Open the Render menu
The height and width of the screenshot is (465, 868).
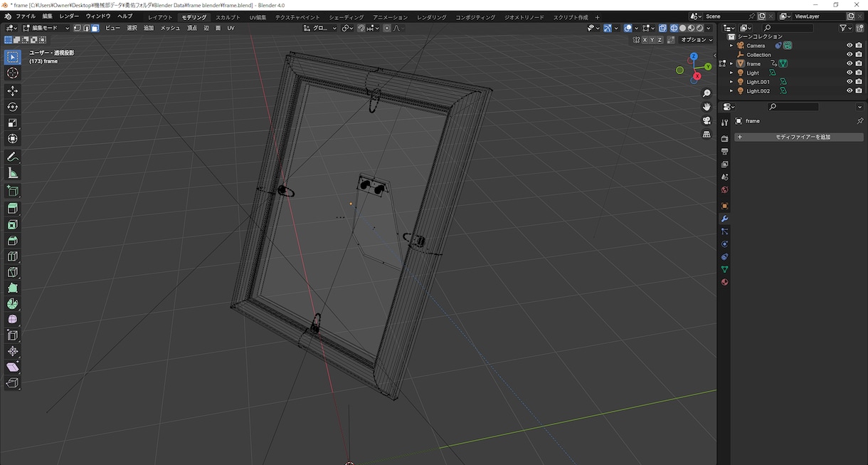69,16
